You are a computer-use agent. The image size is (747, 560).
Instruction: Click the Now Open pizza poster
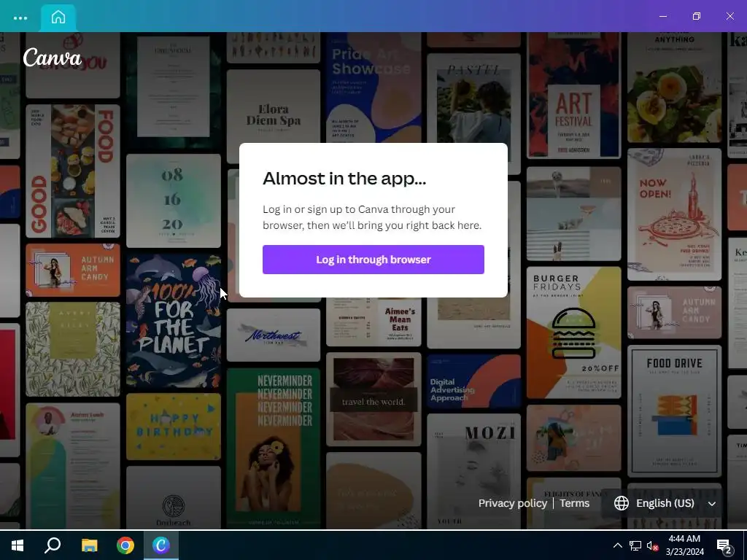tap(674, 214)
